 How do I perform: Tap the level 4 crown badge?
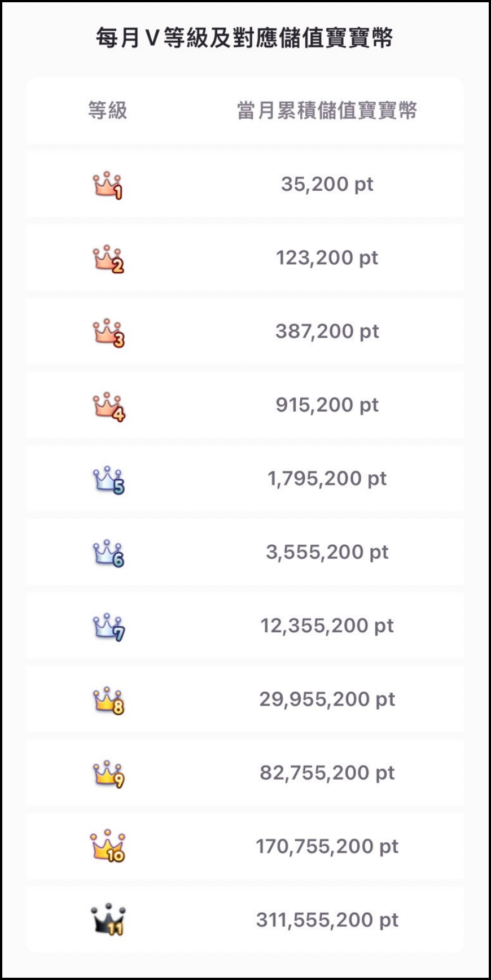(108, 406)
